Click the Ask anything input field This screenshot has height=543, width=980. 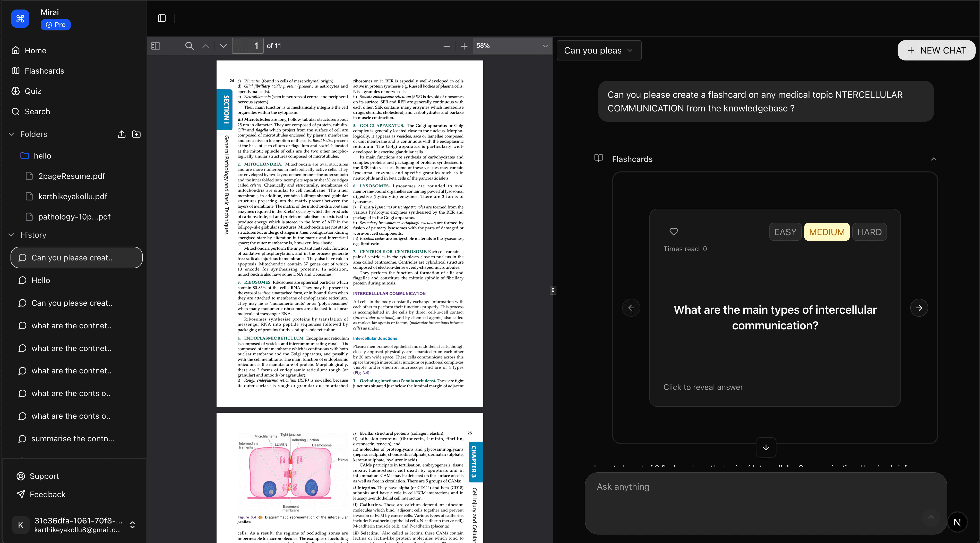pyautogui.click(x=757, y=494)
